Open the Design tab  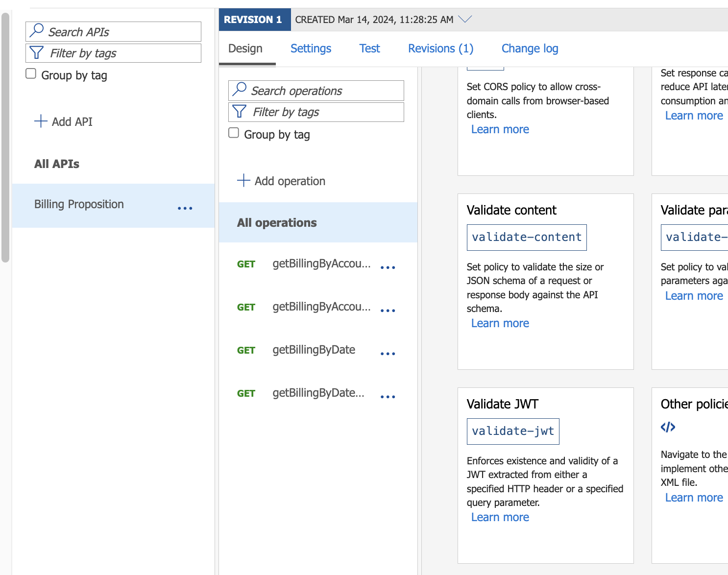[245, 48]
